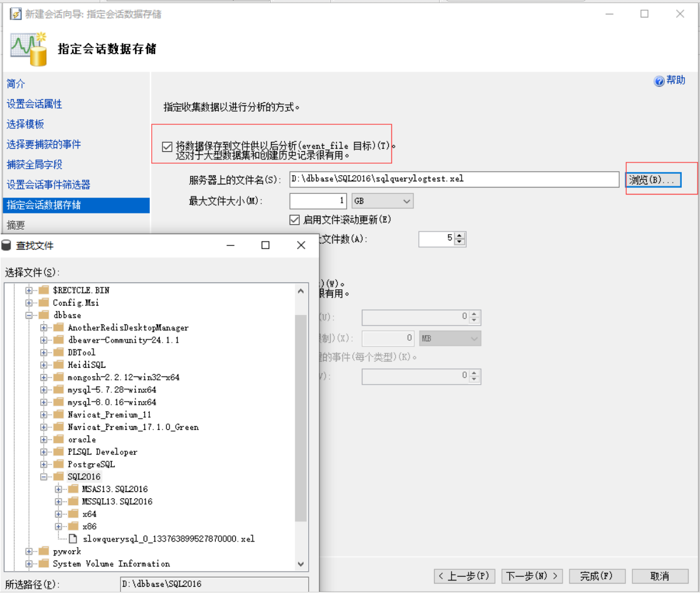This screenshot has height=593, width=700.
Task: Select Navicat_Premium_17.1.0_Green folder in tree
Action: pyautogui.click(x=133, y=427)
